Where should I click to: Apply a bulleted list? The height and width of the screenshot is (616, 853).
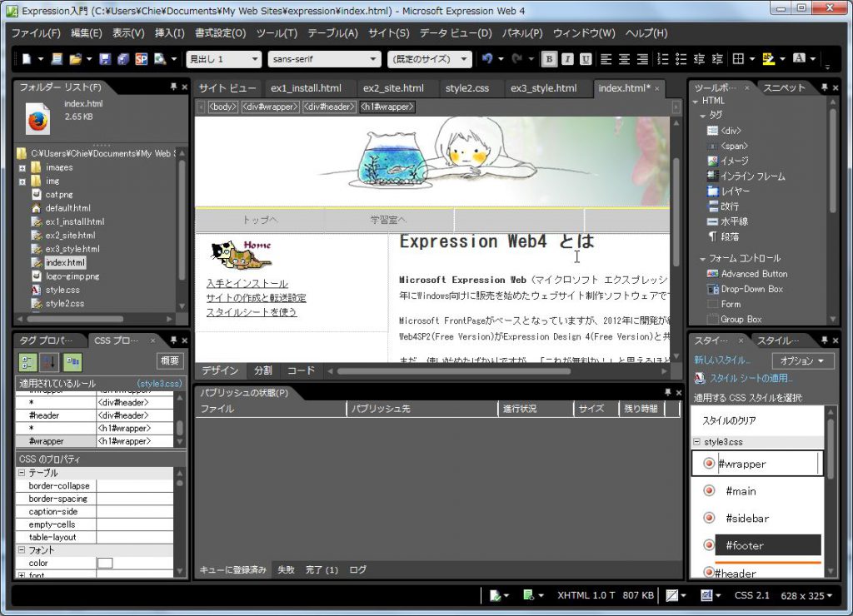pos(681,59)
